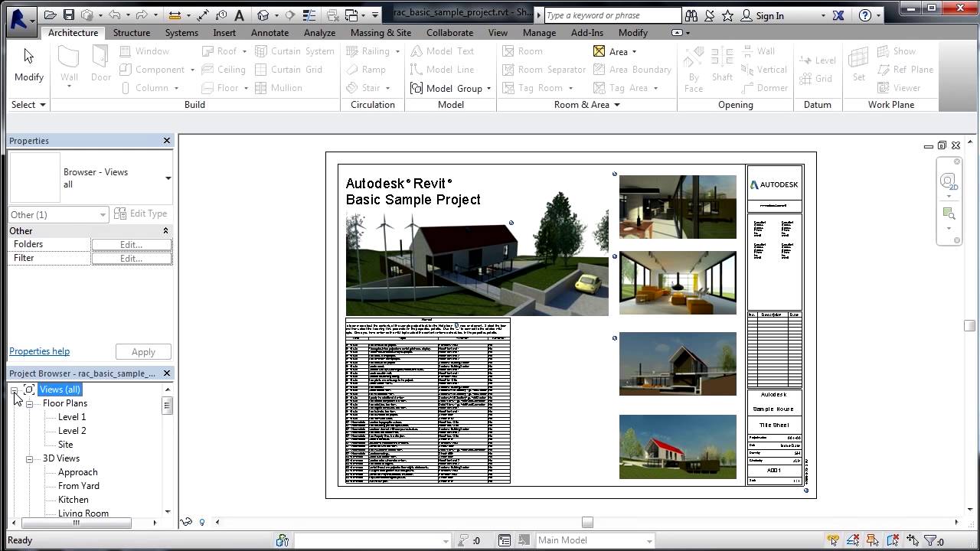Collapse the Floor Plans tree node
The height and width of the screenshot is (551, 980).
29,403
